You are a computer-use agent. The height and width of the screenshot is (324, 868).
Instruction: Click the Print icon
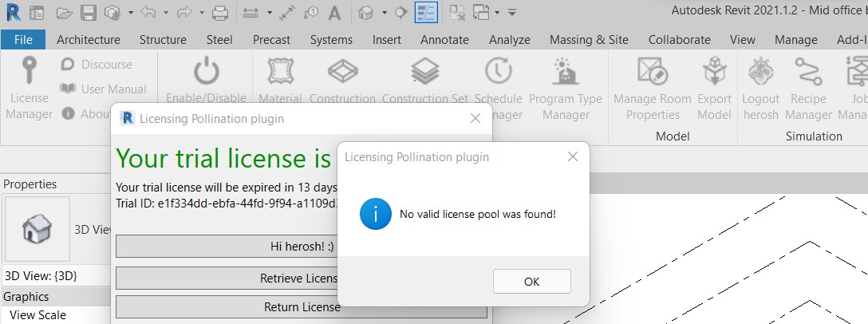point(220,13)
